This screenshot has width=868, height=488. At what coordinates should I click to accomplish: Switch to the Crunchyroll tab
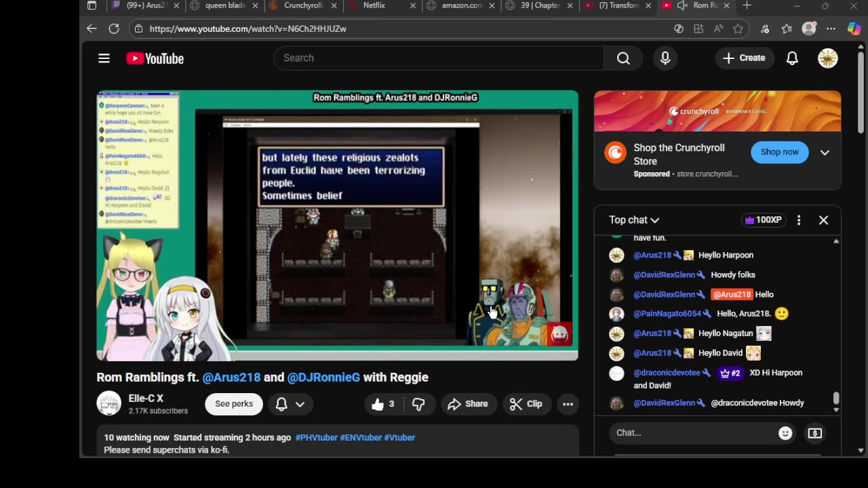[x=304, y=5]
